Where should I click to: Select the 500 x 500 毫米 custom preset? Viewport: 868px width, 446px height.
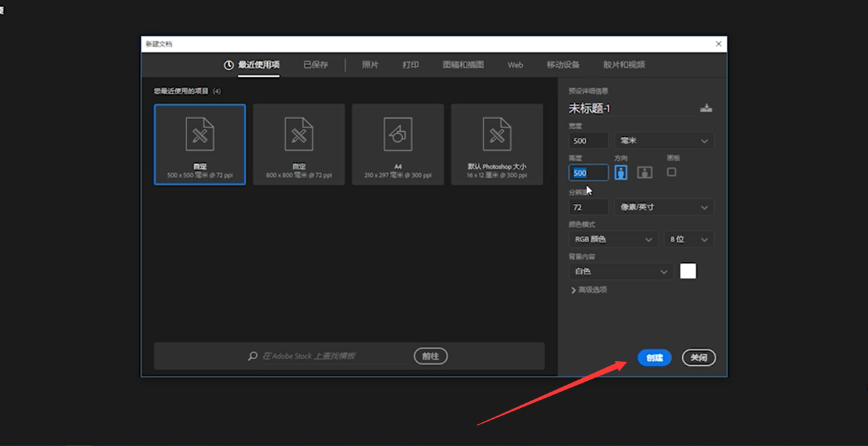pyautogui.click(x=200, y=144)
